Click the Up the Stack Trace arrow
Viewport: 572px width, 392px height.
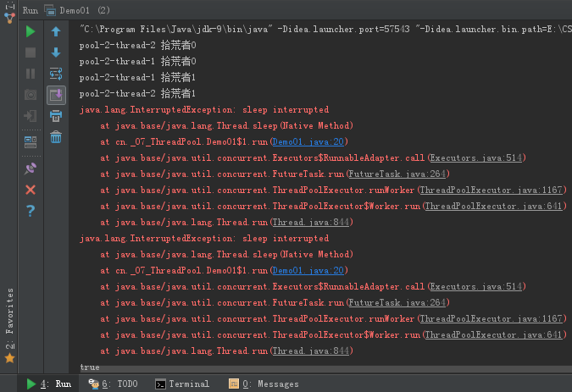(56, 31)
